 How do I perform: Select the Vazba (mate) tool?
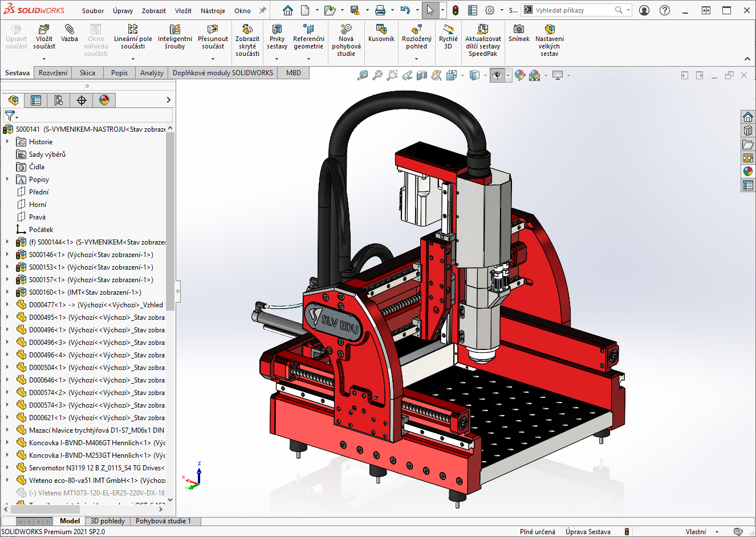click(x=70, y=33)
